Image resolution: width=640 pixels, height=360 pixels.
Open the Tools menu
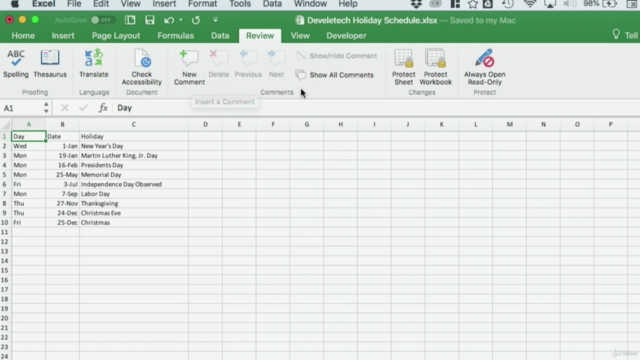(240, 4)
